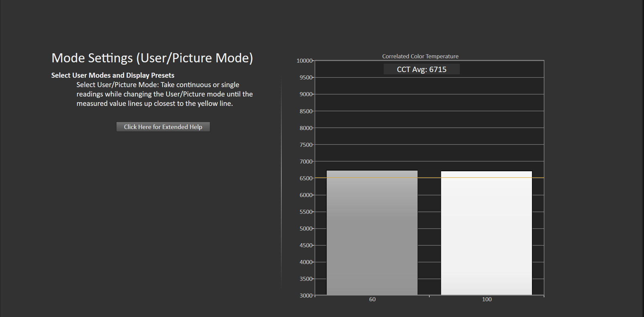Click the 5000 label on the y-axis

(306, 229)
